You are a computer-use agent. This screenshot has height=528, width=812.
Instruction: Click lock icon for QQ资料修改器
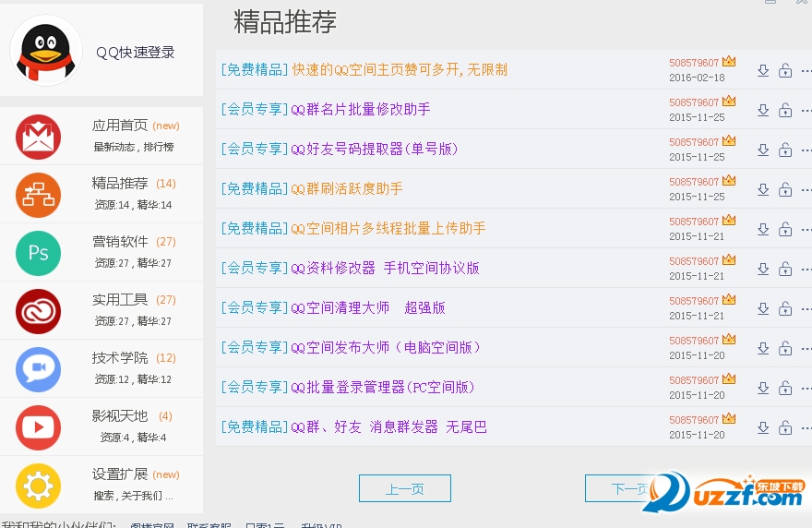(785, 269)
